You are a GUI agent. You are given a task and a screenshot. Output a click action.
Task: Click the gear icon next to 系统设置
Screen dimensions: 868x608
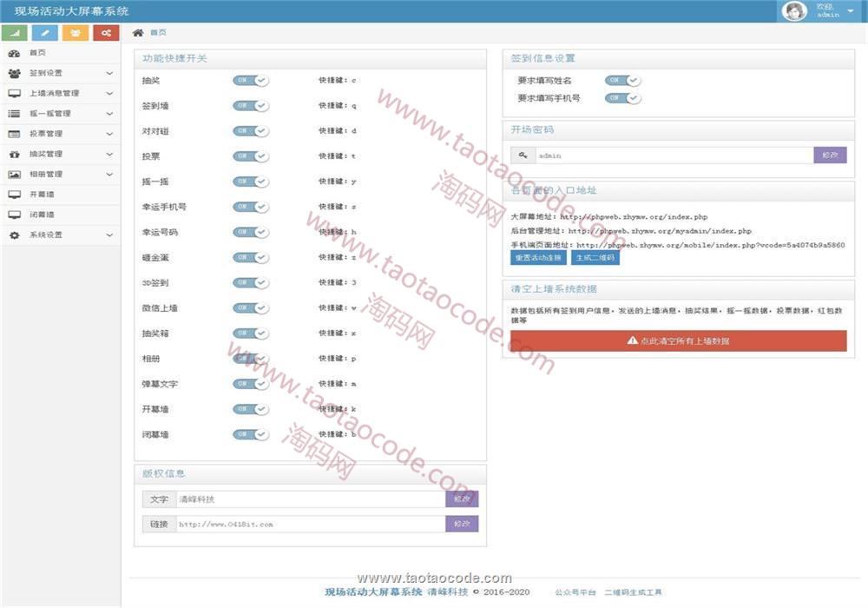[14, 235]
